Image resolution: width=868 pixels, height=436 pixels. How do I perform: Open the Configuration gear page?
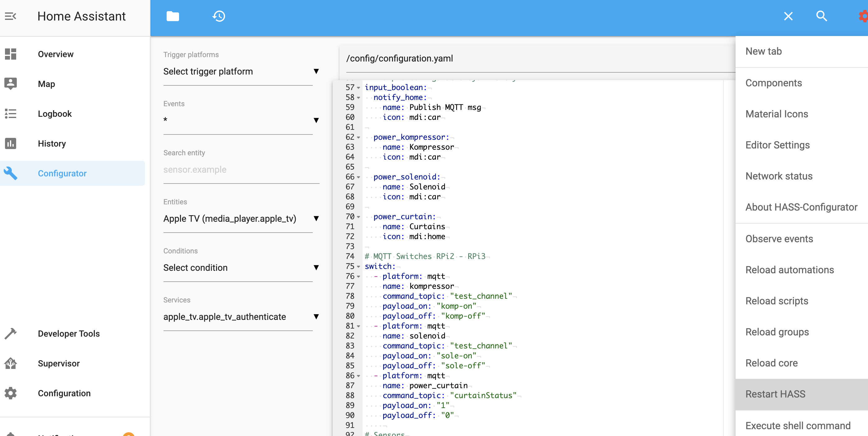[64, 393]
